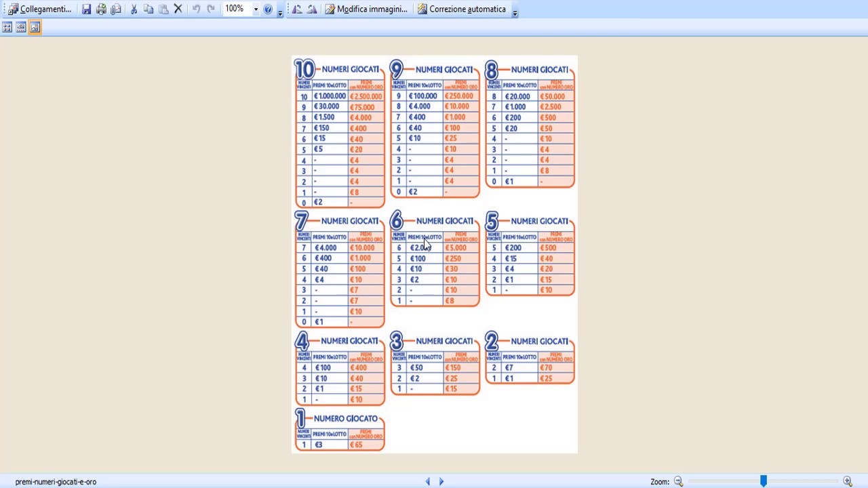The height and width of the screenshot is (488, 868).
Task: Open Modifica immagini editing pane
Action: [x=366, y=9]
